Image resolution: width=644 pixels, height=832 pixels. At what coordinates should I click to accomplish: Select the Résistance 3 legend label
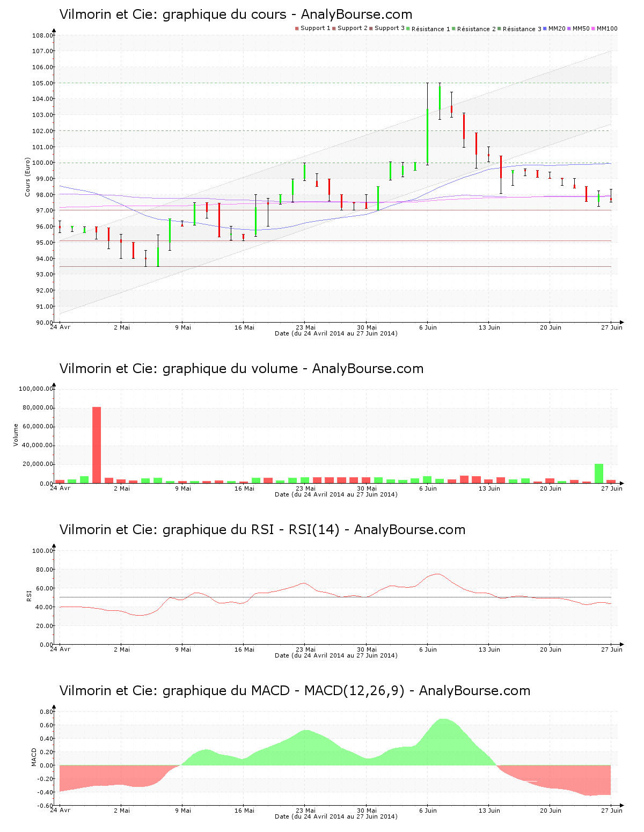(x=522, y=29)
